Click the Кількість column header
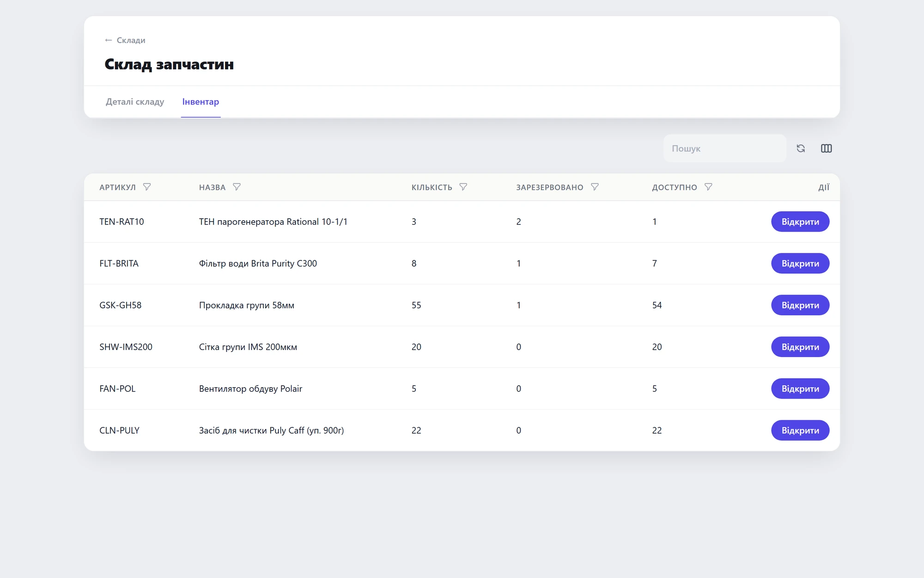The image size is (924, 578). pos(432,187)
